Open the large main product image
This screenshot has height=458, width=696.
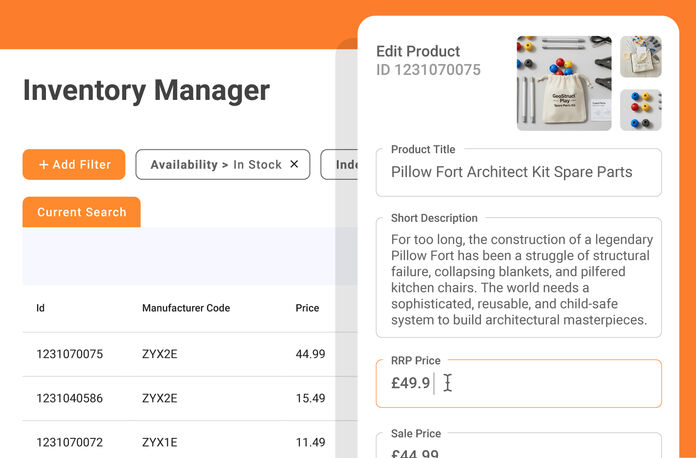(564, 83)
